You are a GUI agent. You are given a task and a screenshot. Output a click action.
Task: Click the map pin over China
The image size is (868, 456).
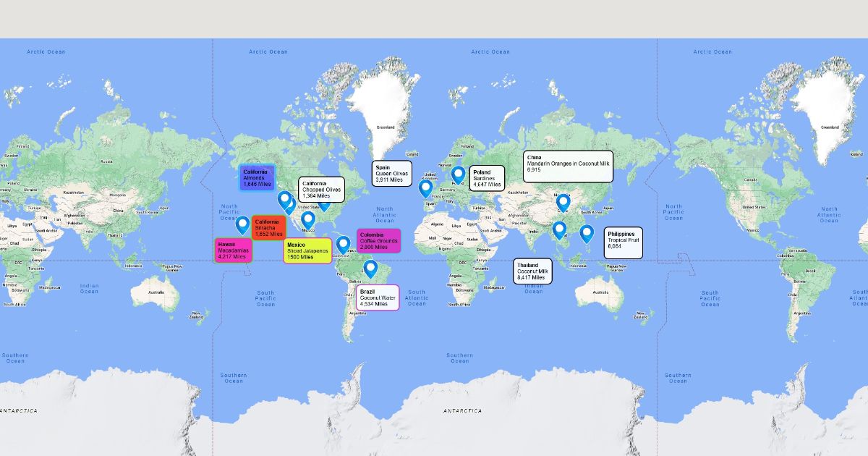pyautogui.click(x=563, y=202)
